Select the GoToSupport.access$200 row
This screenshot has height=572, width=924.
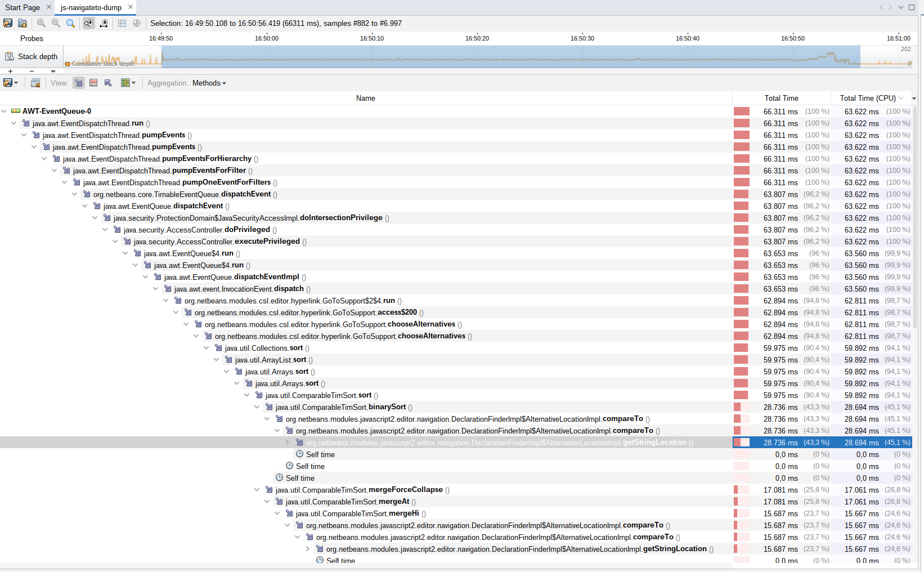click(456, 312)
